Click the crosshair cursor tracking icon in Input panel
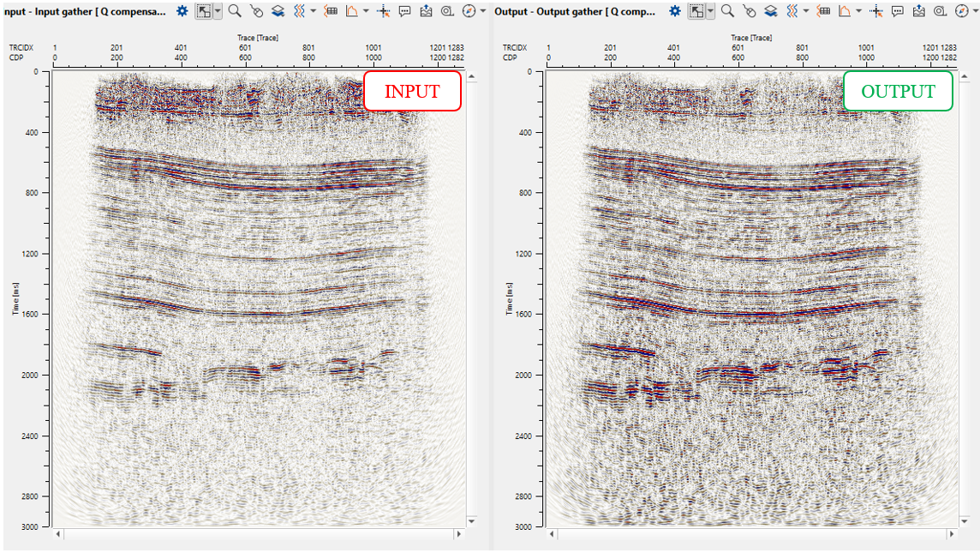The height and width of the screenshot is (553, 980). click(384, 11)
